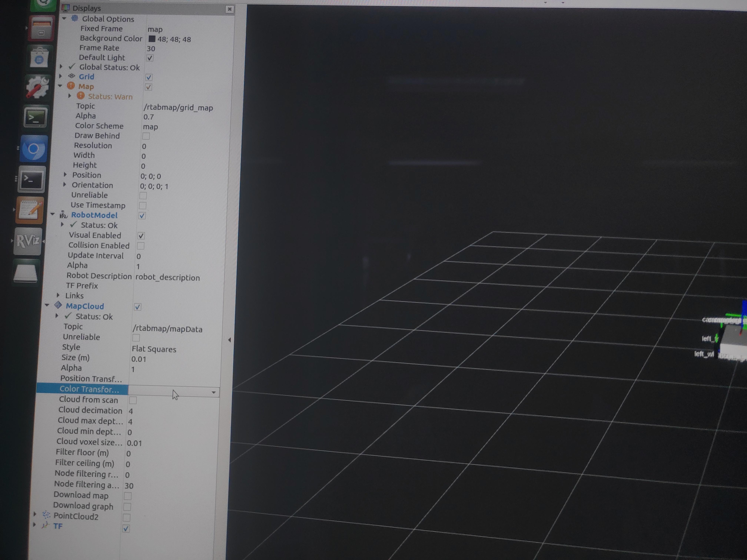Image resolution: width=747 pixels, height=560 pixels.
Task: Edit the Fixed Frame value map
Action: (155, 29)
